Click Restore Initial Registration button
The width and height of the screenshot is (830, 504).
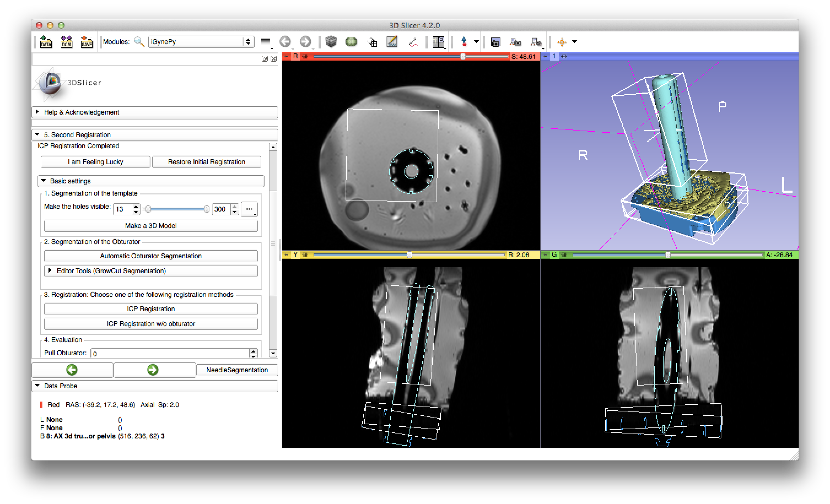coord(206,162)
